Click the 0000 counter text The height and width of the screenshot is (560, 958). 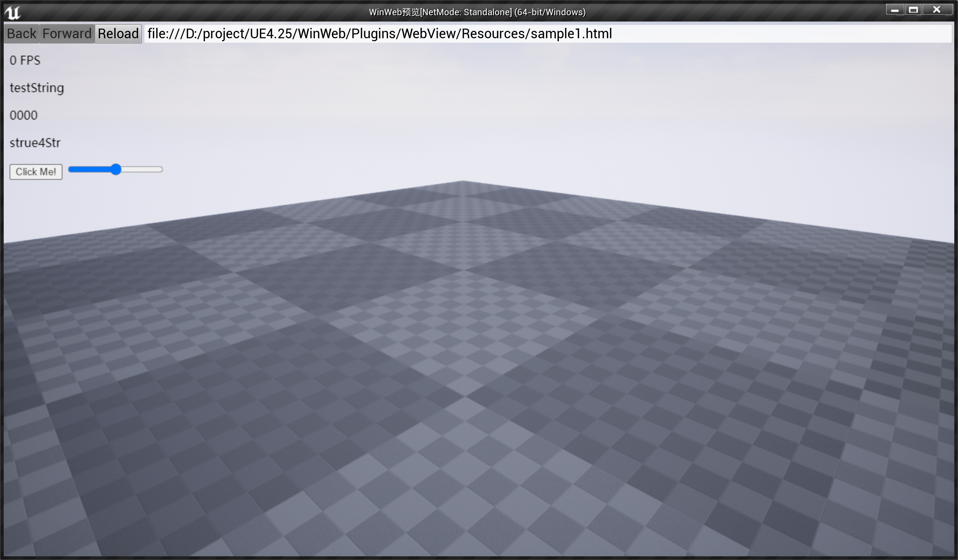point(23,115)
